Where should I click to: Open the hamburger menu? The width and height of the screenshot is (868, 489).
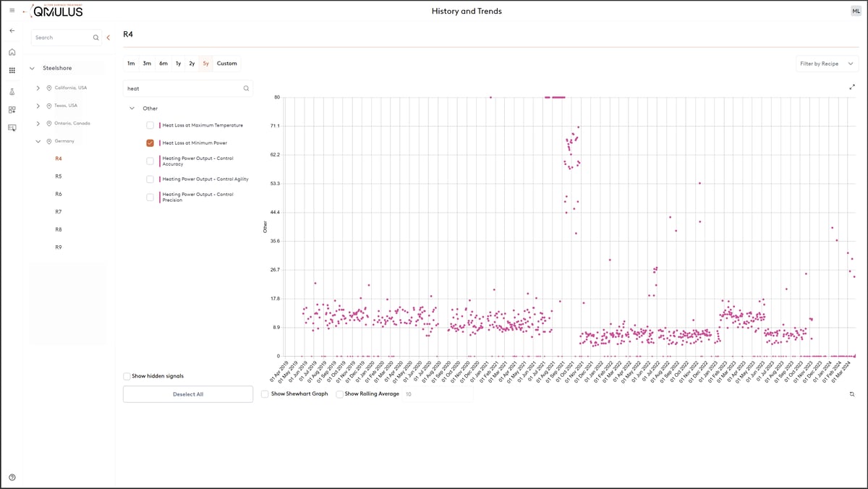point(12,10)
